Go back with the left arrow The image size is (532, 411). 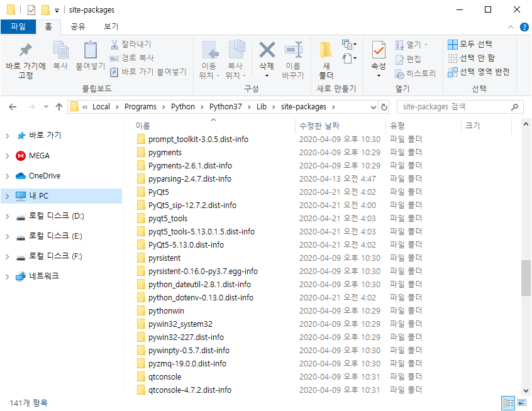click(x=13, y=107)
